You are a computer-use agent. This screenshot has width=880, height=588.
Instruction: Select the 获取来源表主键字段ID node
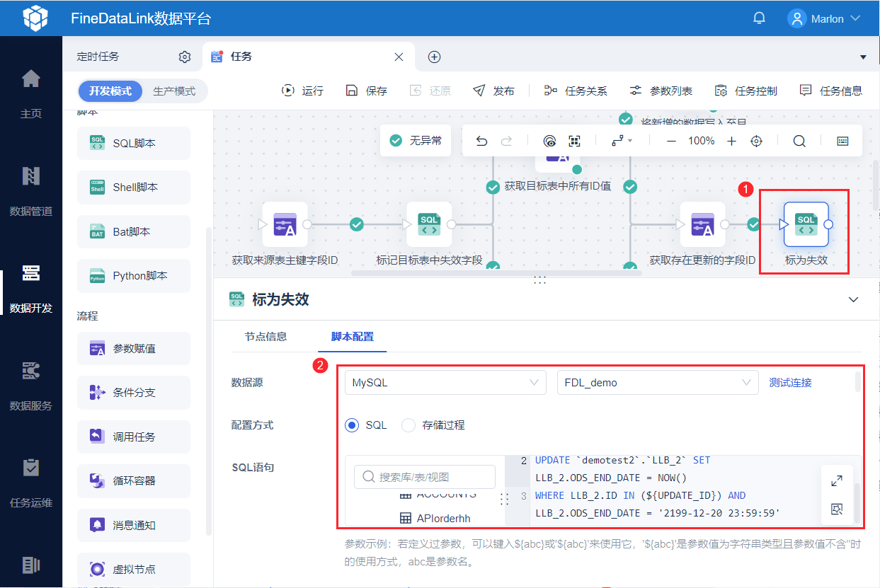pyautogui.click(x=285, y=224)
